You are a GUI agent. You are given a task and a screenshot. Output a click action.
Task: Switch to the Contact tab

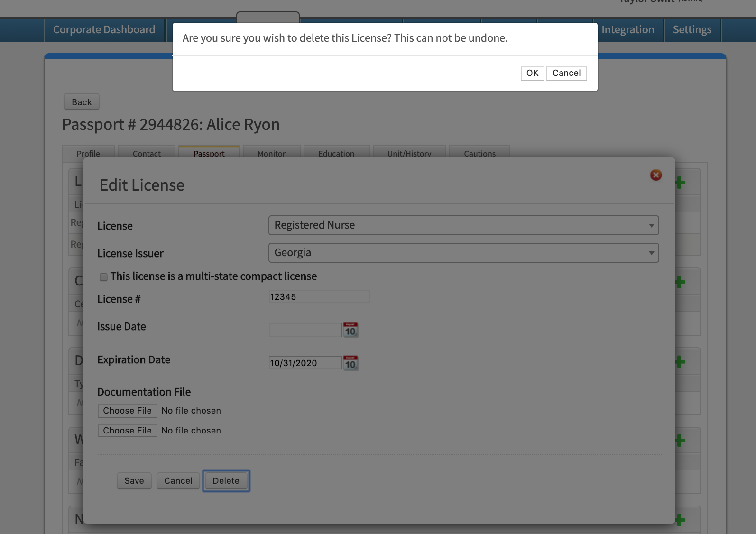[147, 152]
